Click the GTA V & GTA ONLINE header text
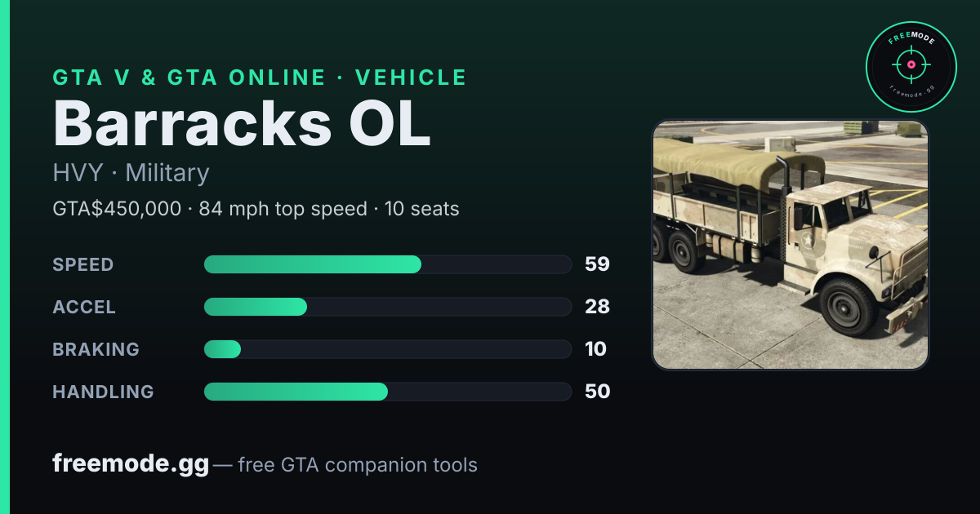Image resolution: width=980 pixels, height=514 pixels. tap(189, 78)
